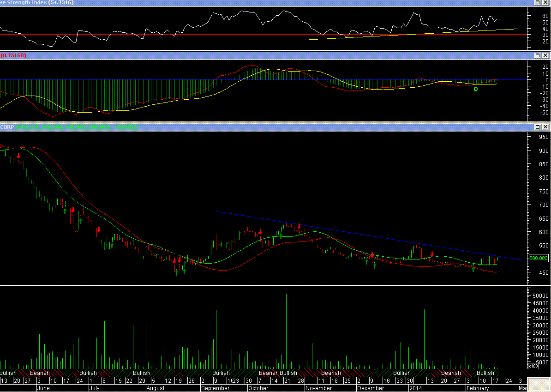The image size is (551, 392).
Task: Click the Bearish label above June
Action: (39, 373)
